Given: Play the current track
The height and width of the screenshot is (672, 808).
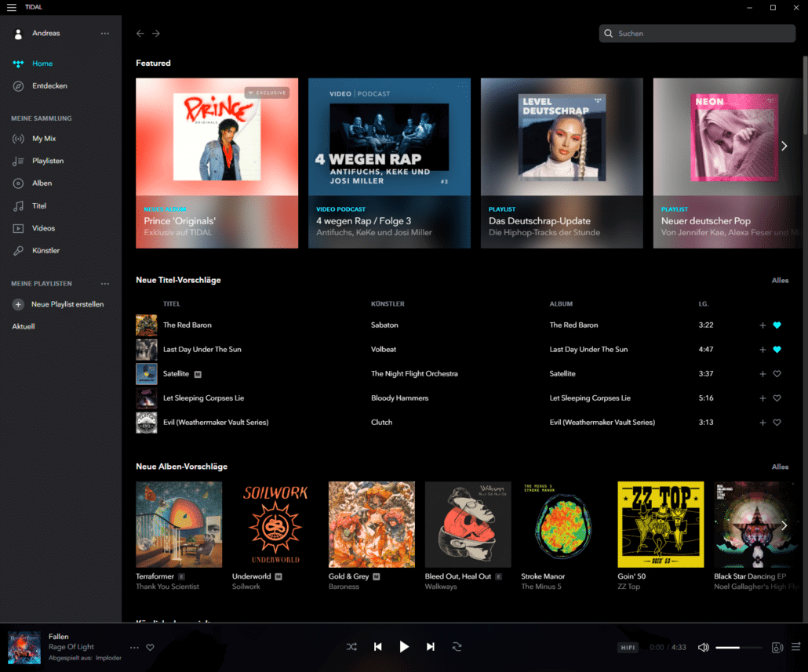Looking at the screenshot, I should click(404, 647).
